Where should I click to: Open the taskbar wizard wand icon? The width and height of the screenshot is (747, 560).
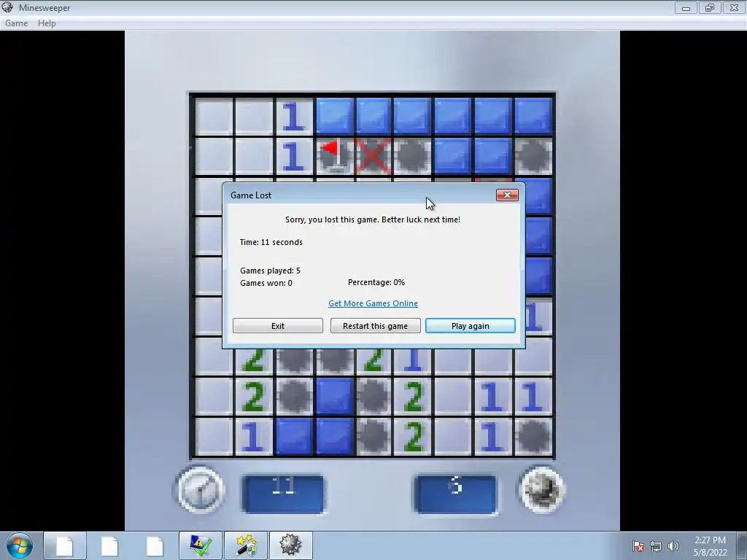[246, 545]
